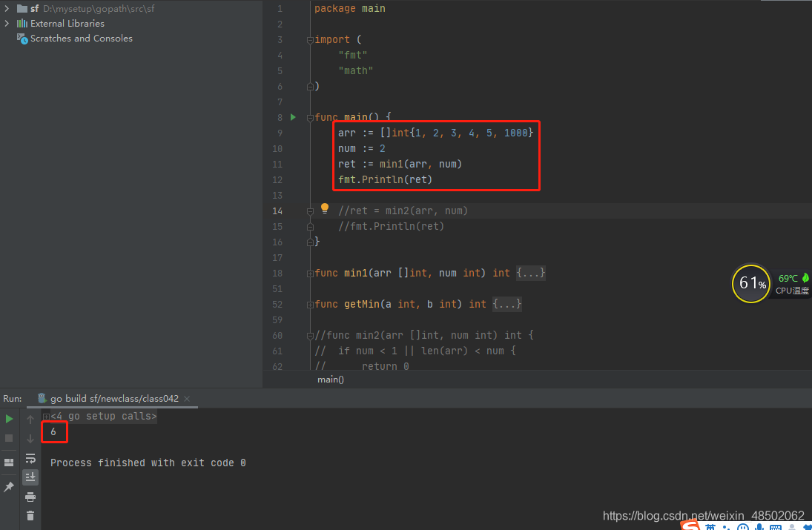Click line number 14 in the gutter

click(x=277, y=211)
